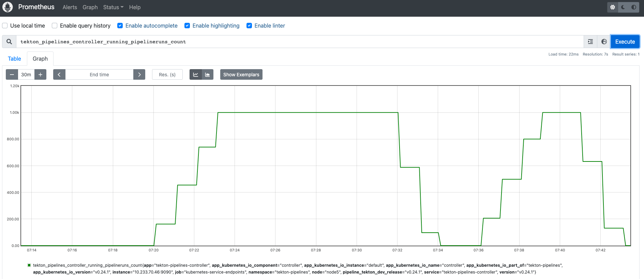Open Graph in the navbar
Viewport: 644px width, 279px height.
(x=90, y=7)
